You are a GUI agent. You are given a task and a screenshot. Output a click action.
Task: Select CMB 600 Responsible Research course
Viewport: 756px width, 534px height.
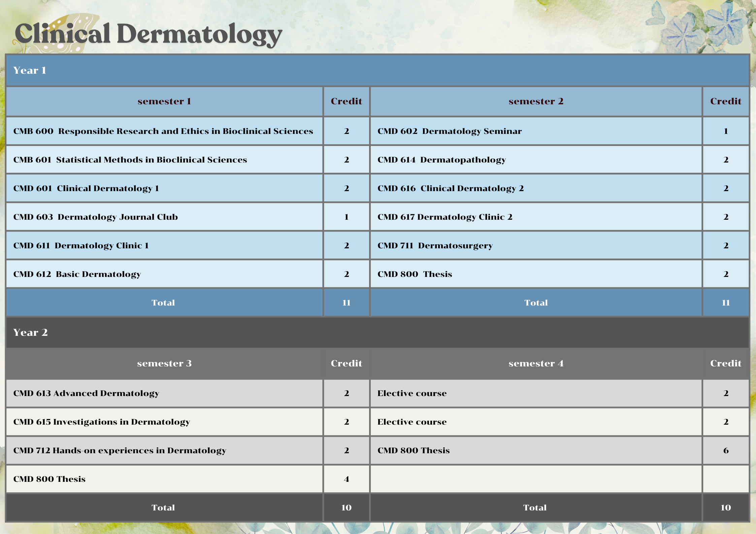pyautogui.click(x=163, y=131)
